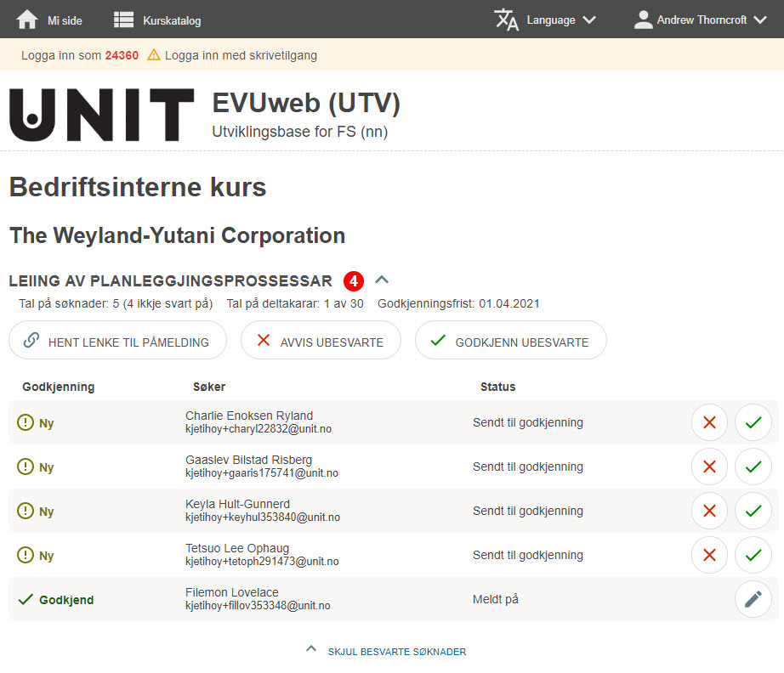Viewport: 784px width, 673px height.
Task: Click the Kurskatalog list icon
Action: pyautogui.click(x=123, y=20)
